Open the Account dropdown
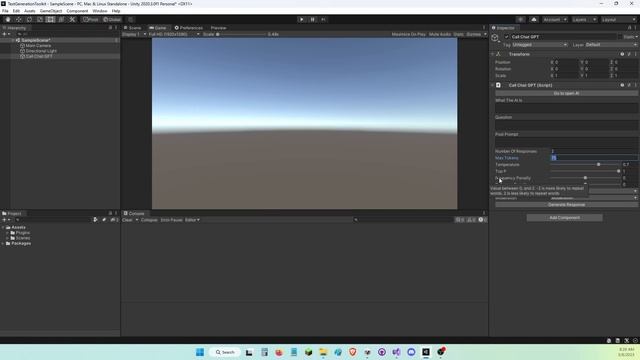Image resolution: width=640 pixels, height=360 pixels. pyautogui.click(x=555, y=20)
